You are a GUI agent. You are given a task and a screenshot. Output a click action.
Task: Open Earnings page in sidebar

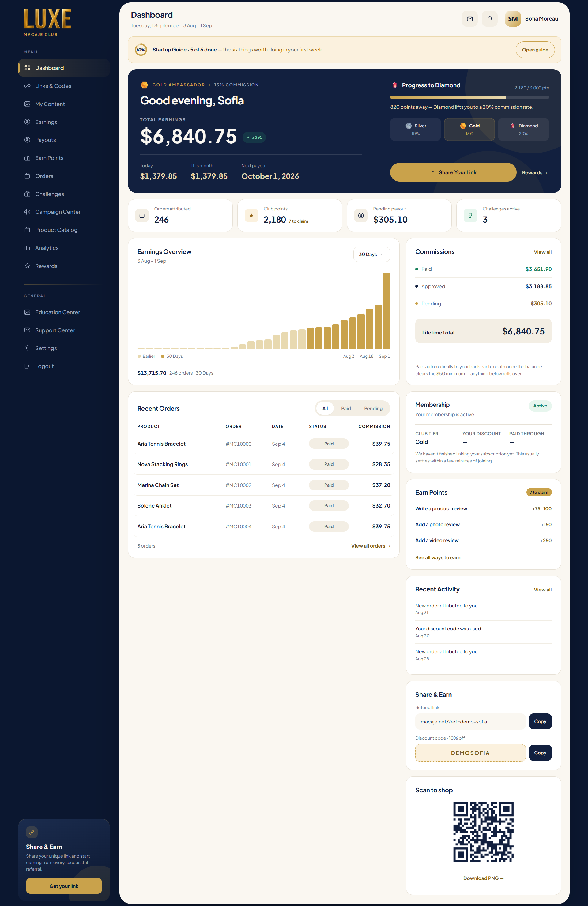click(64, 122)
